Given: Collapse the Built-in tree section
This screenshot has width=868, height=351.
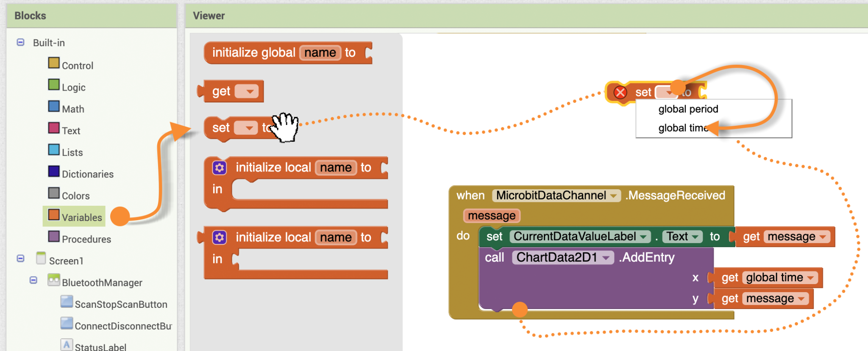Looking at the screenshot, I should (x=20, y=42).
